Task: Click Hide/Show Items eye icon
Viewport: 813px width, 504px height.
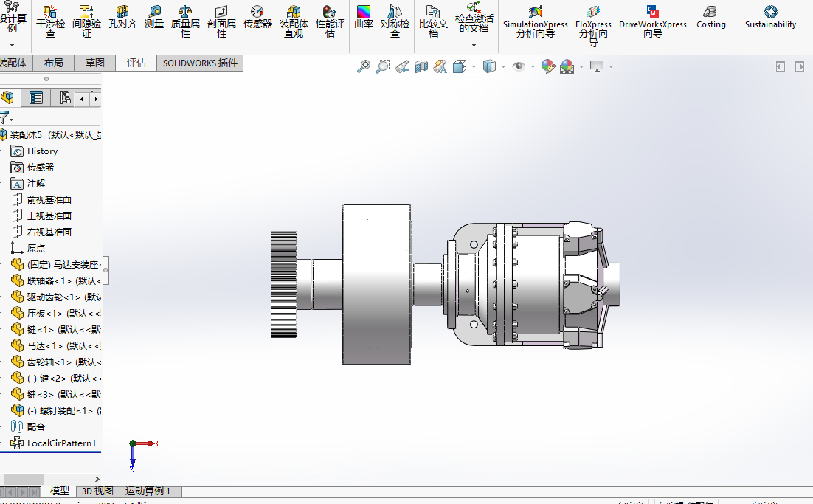Action: [x=519, y=66]
